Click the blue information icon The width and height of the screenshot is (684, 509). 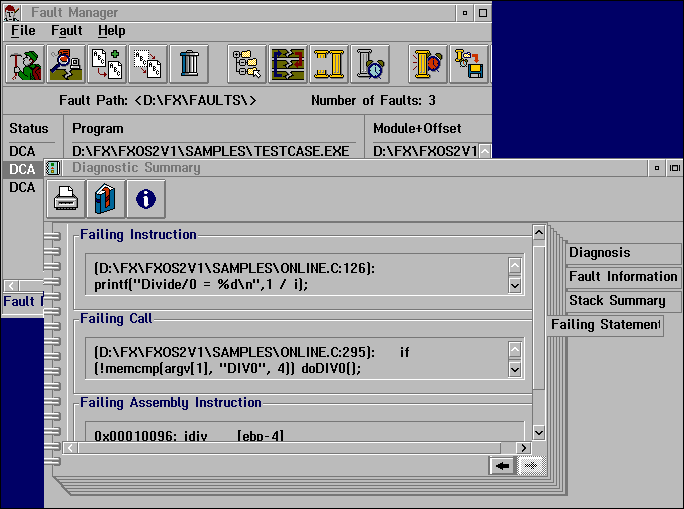click(x=146, y=198)
